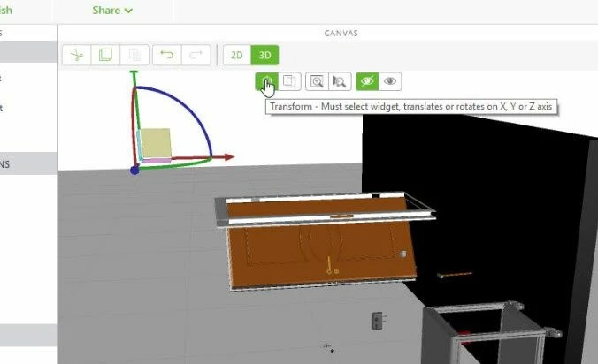Click the red X-axis arrow on gizmo
The width and height of the screenshot is (598, 364).
(x=229, y=157)
